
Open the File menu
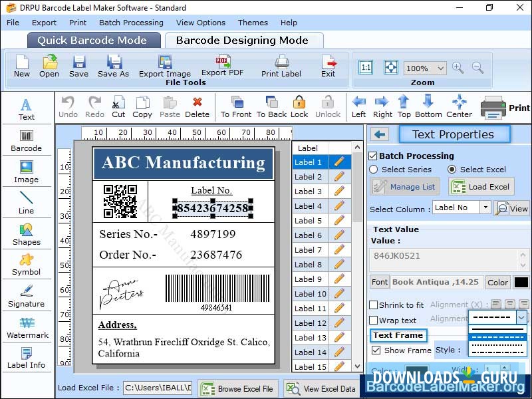point(13,23)
